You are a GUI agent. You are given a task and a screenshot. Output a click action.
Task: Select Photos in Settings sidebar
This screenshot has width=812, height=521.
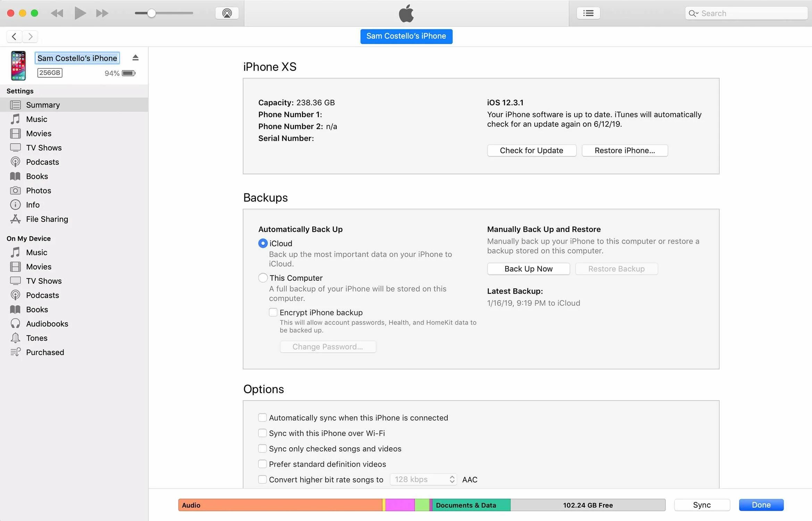click(x=38, y=191)
